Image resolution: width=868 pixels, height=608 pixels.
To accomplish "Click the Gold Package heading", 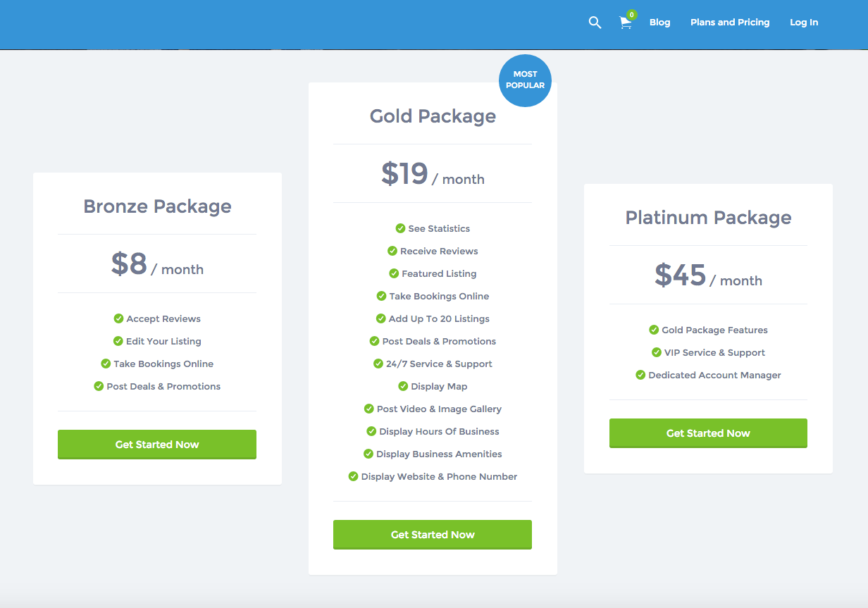I will point(433,116).
